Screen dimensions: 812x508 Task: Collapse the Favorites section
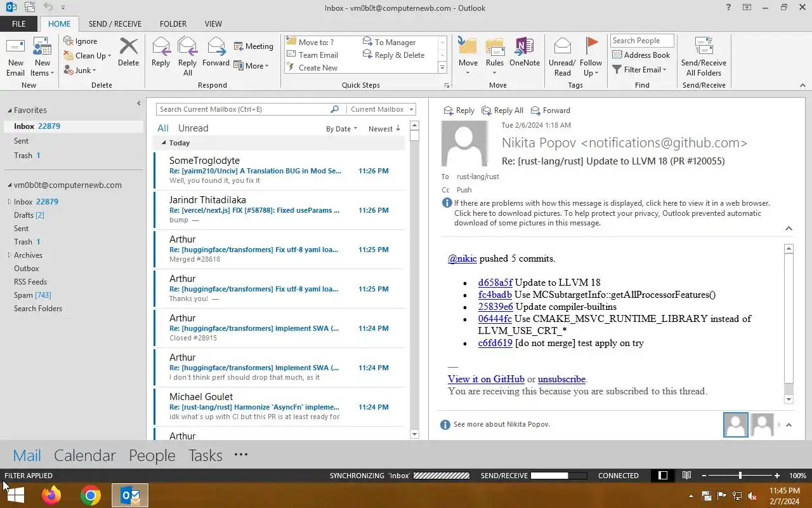click(9, 110)
